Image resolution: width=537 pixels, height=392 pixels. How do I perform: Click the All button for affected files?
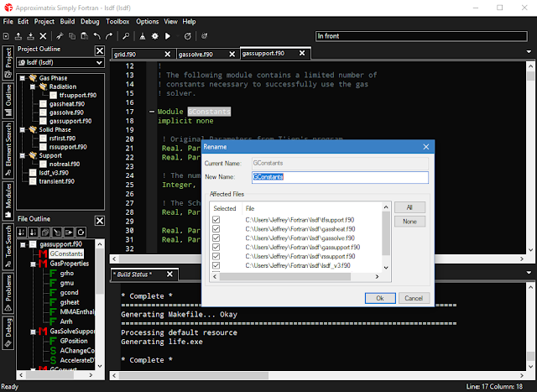pyautogui.click(x=409, y=207)
